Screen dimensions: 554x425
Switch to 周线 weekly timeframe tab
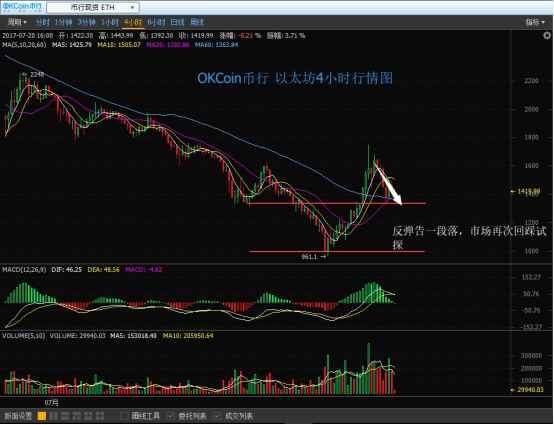(x=197, y=22)
